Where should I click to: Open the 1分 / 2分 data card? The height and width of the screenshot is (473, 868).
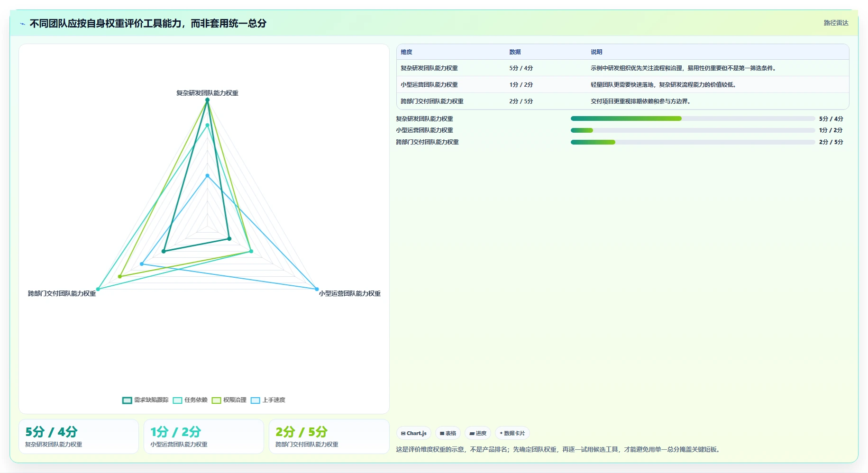pyautogui.click(x=204, y=437)
